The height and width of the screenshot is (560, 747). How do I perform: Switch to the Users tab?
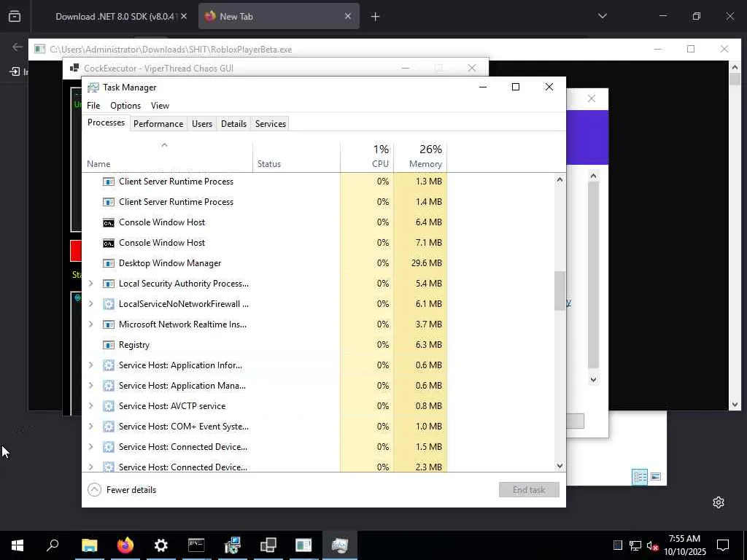click(202, 124)
